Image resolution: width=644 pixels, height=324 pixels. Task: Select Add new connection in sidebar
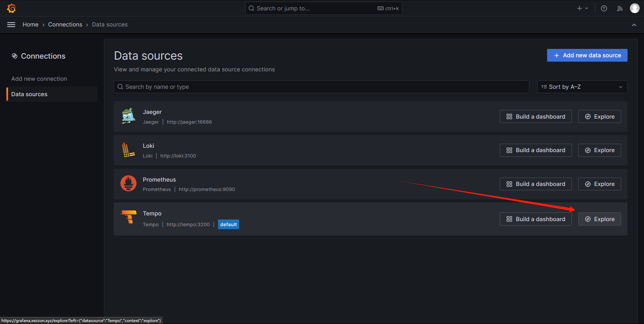tap(39, 79)
